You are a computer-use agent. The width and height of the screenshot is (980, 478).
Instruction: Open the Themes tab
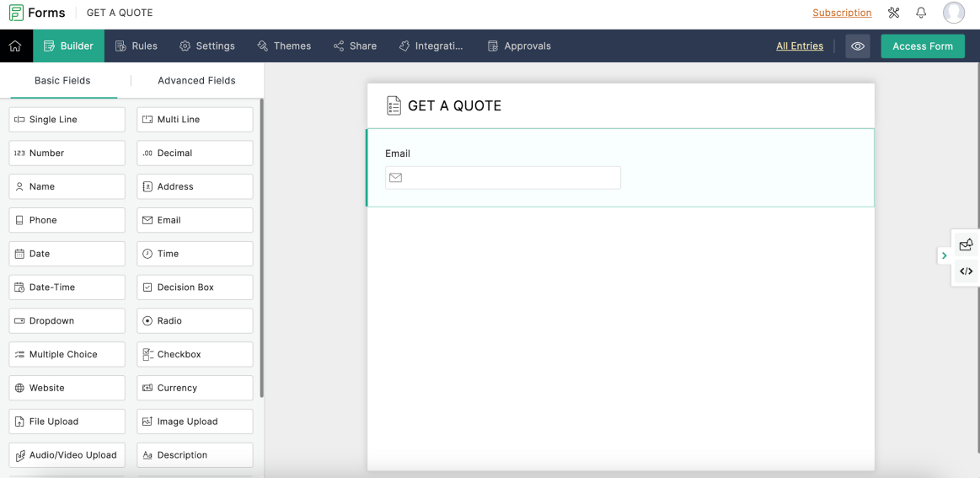(x=284, y=46)
